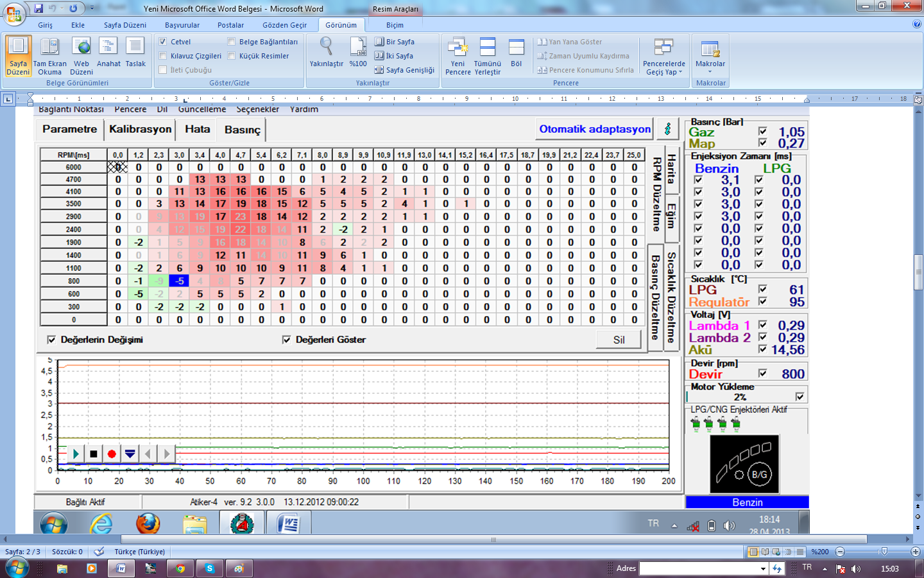924x578 pixels.
Task: Click the Sil button in image
Action: click(619, 340)
